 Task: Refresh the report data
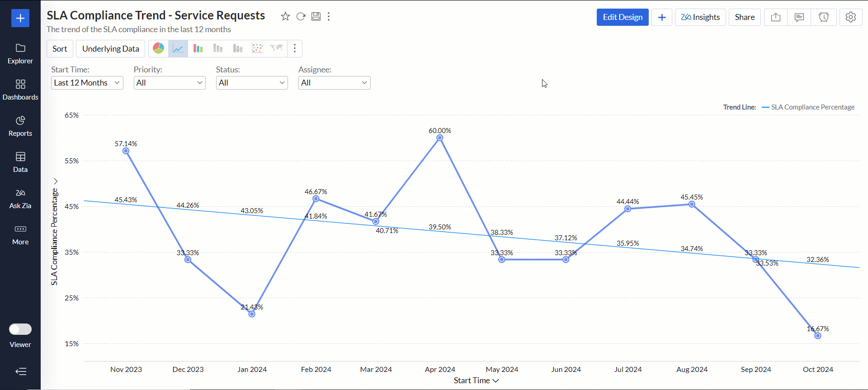click(x=301, y=17)
